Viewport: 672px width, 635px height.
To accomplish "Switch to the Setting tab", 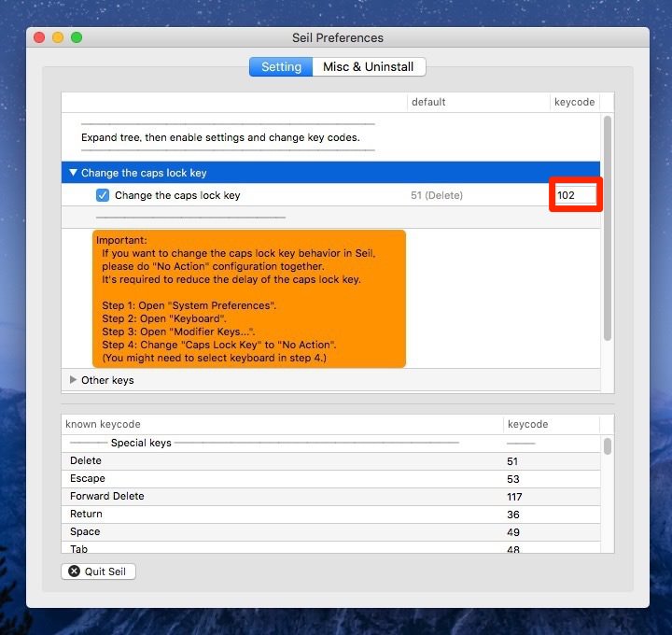I will click(x=281, y=67).
